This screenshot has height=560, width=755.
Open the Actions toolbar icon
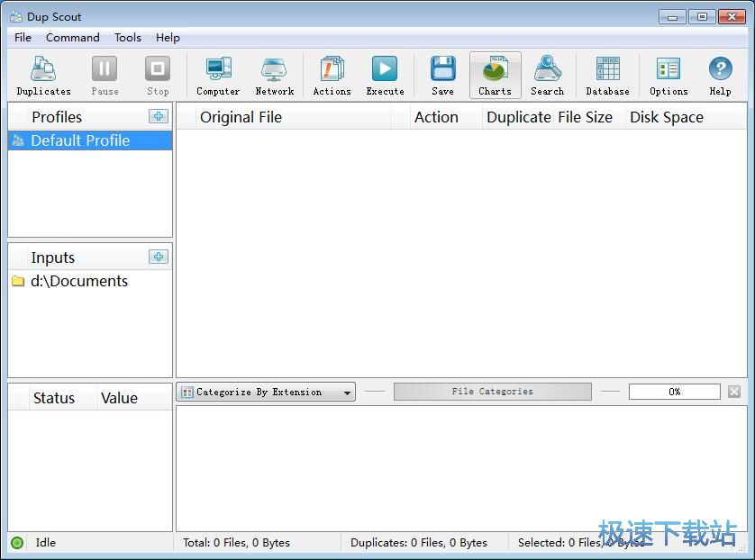click(x=332, y=76)
